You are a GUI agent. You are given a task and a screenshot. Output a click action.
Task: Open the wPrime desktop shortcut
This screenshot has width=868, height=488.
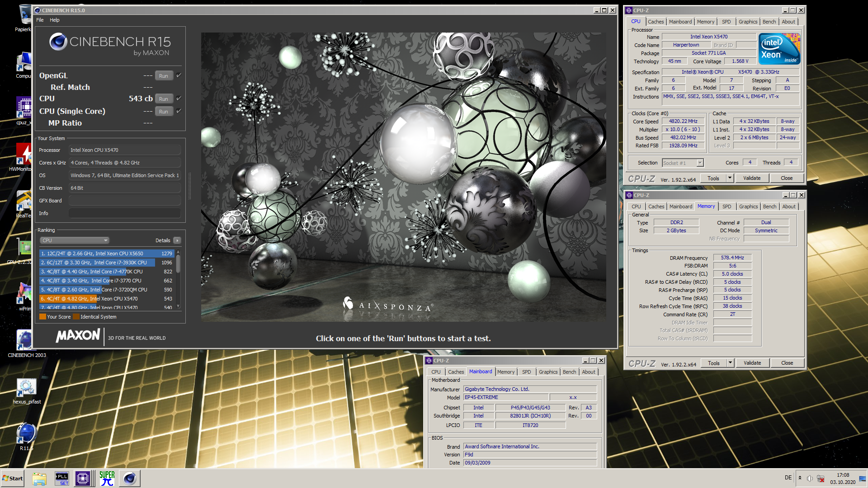point(24,297)
